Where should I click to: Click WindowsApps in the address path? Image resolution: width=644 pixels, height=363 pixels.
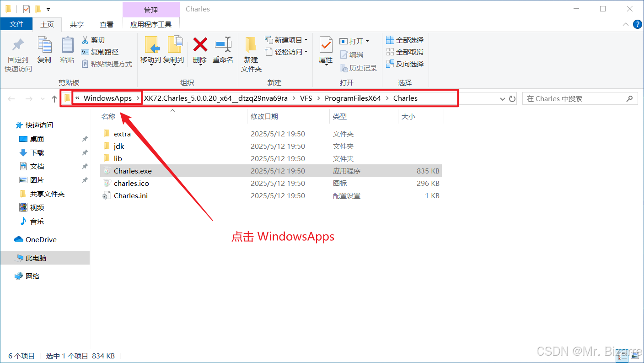[107, 98]
